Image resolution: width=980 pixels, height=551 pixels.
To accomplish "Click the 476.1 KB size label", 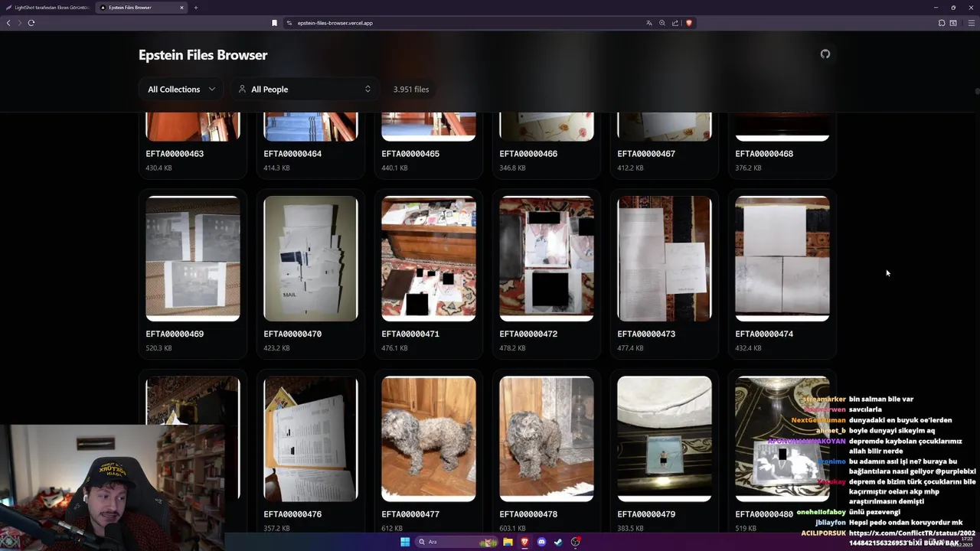I will (394, 348).
